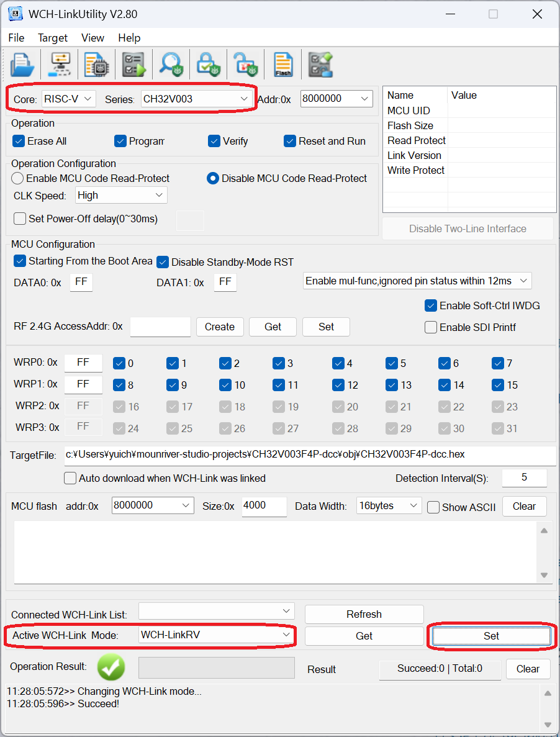The image size is (560, 737).
Task: Click the WCH-LinkUtility app icon in title bar
Action: [16, 14]
